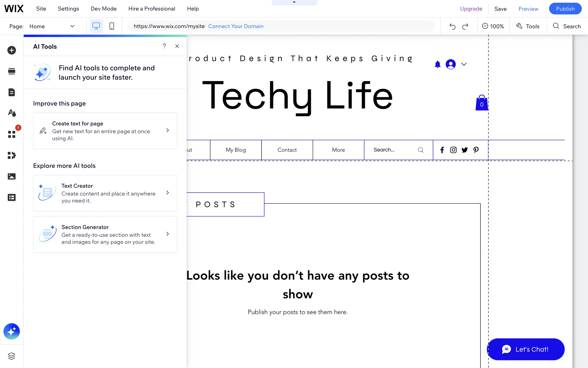
Task: Click the 100% zoom control
Action: coord(493,26)
